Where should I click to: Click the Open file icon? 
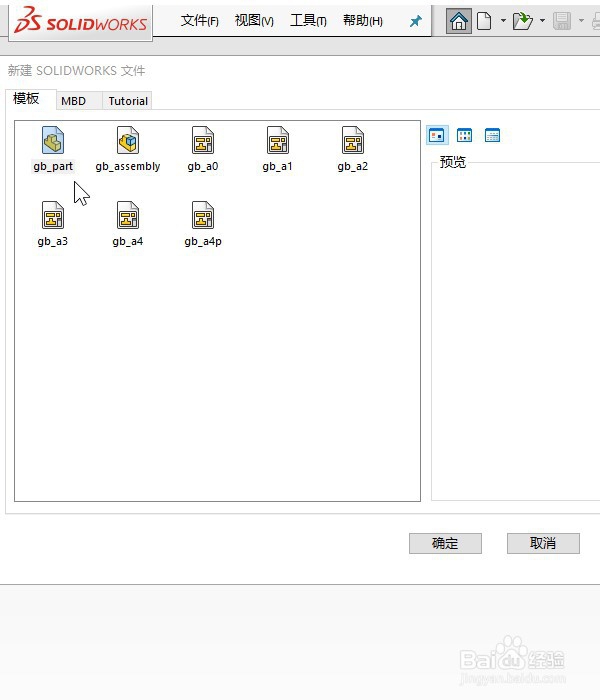click(x=523, y=21)
